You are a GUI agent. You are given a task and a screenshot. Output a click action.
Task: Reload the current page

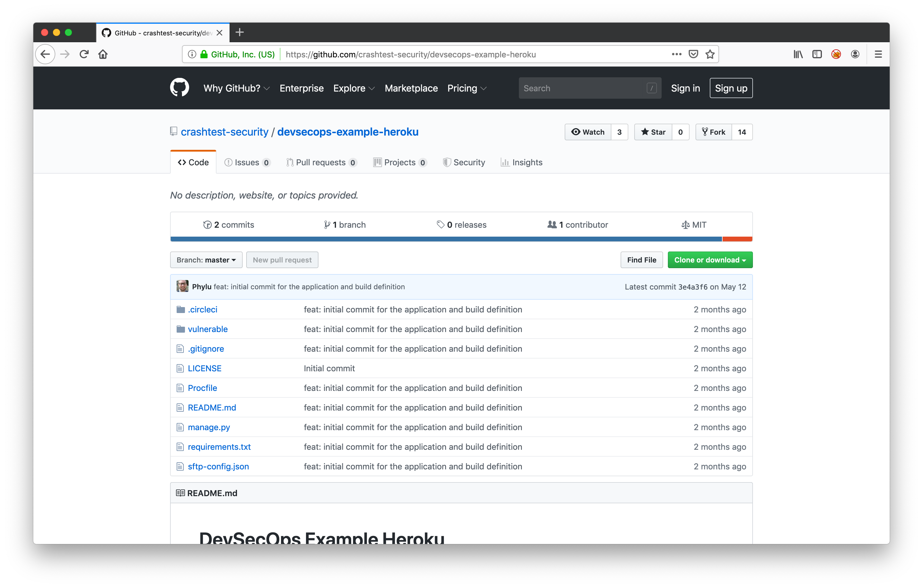84,54
